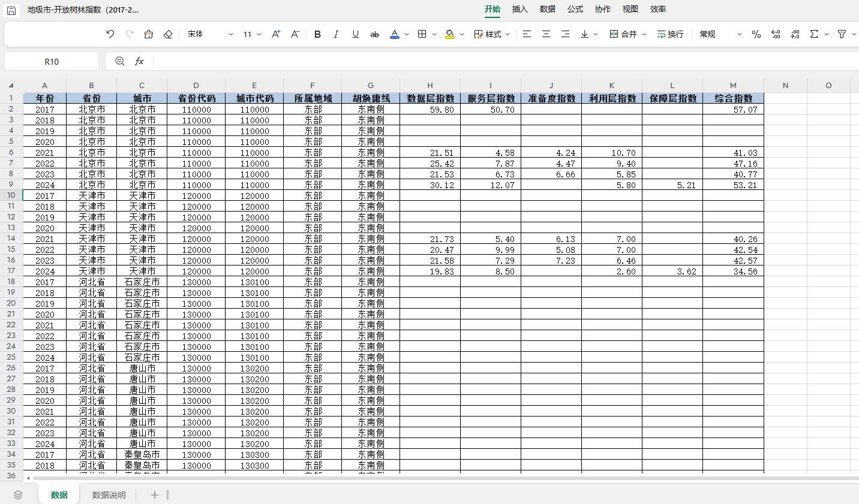Center-align the cell text horizontally
Screen dimensions: 859x504
click(546, 34)
